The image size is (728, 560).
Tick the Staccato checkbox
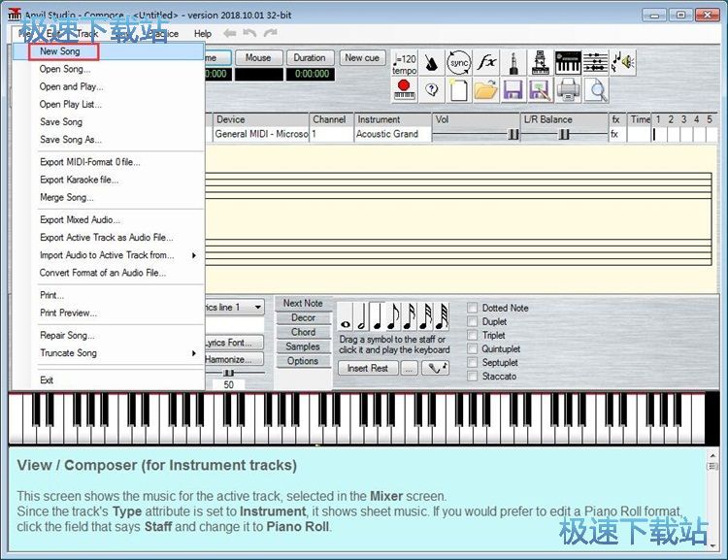click(473, 376)
